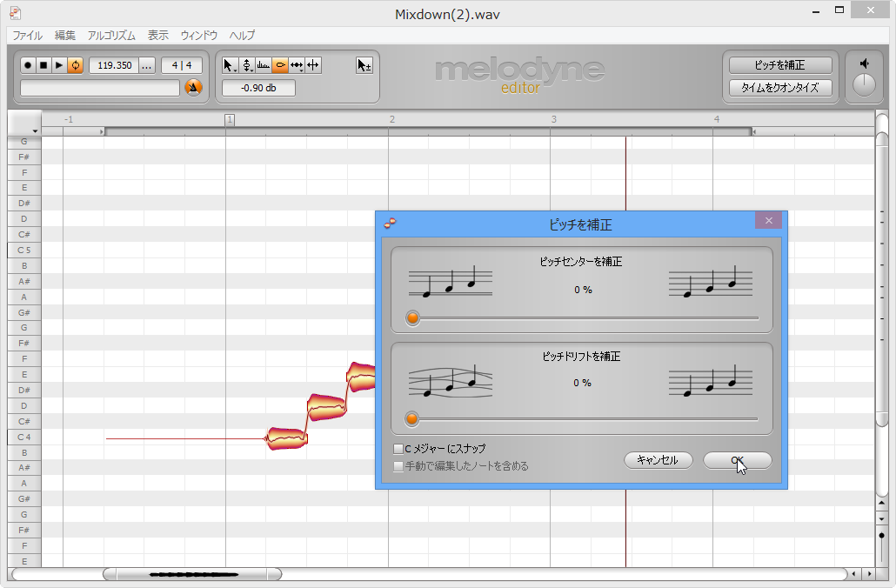Screen dimensions: 896x588
Task: Toggle the orange metronome button
Action: (x=194, y=88)
